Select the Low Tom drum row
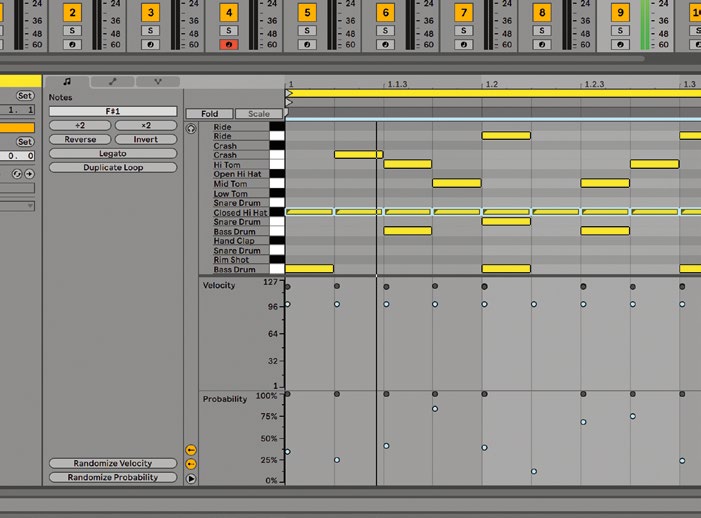 click(241, 194)
